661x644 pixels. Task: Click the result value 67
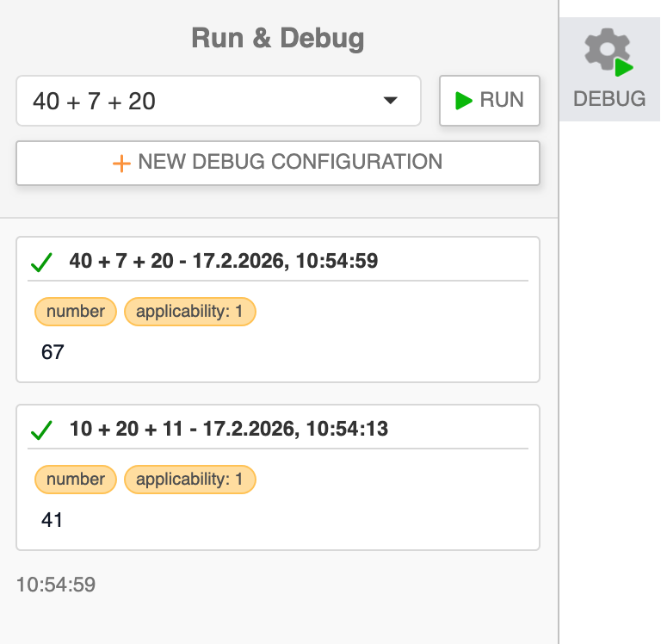click(x=53, y=352)
